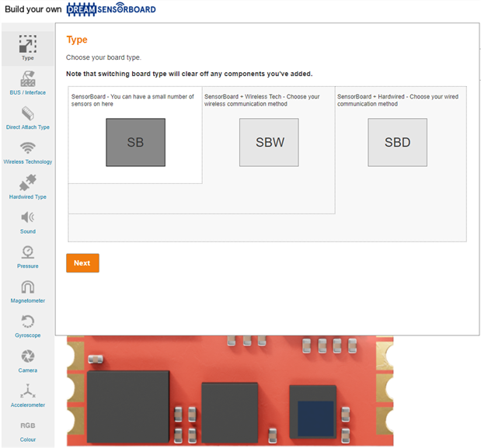Click the RGB Colour icon
This screenshot has width=481, height=448.
point(28,425)
